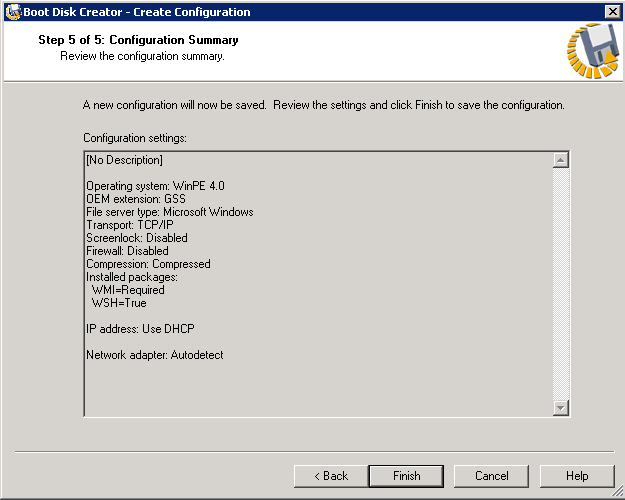Screen dimensions: 625x500
Task: Click 'Firewall: Disabled' line
Action: tap(127, 251)
